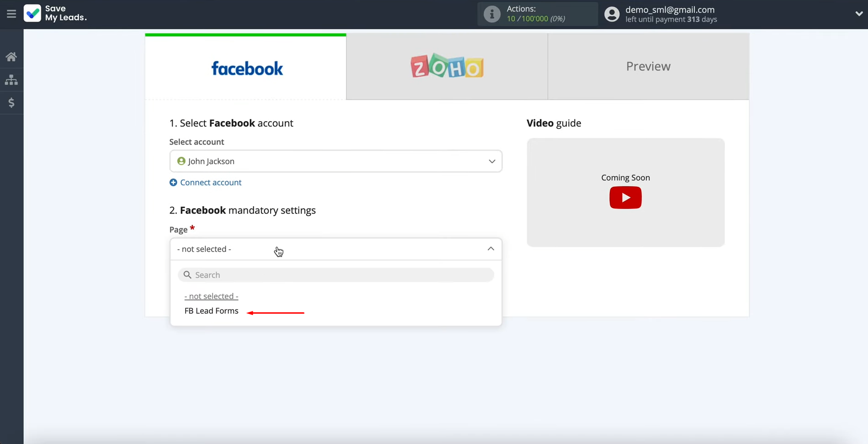Expand the user account menu chevron
The height and width of the screenshot is (444, 868).
click(x=858, y=14)
